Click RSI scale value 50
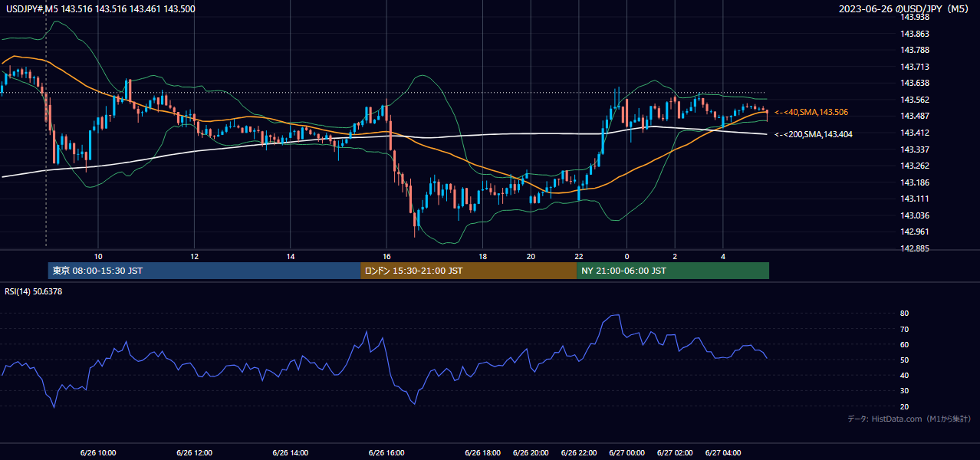The image size is (980, 460). pos(905,360)
